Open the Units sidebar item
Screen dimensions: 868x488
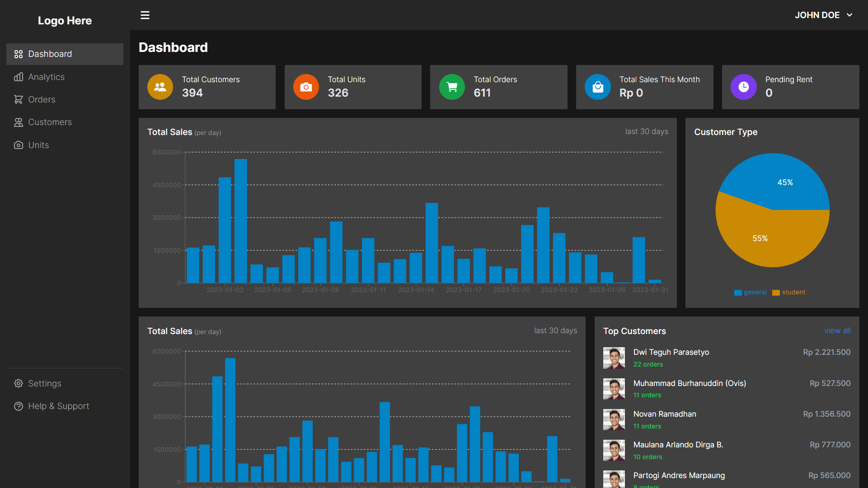38,145
